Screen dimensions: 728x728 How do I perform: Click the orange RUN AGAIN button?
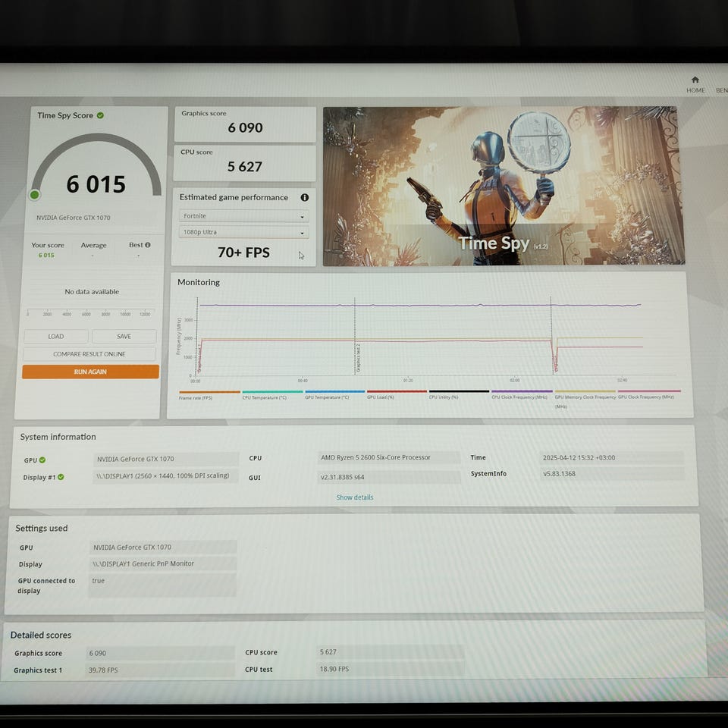pos(90,372)
